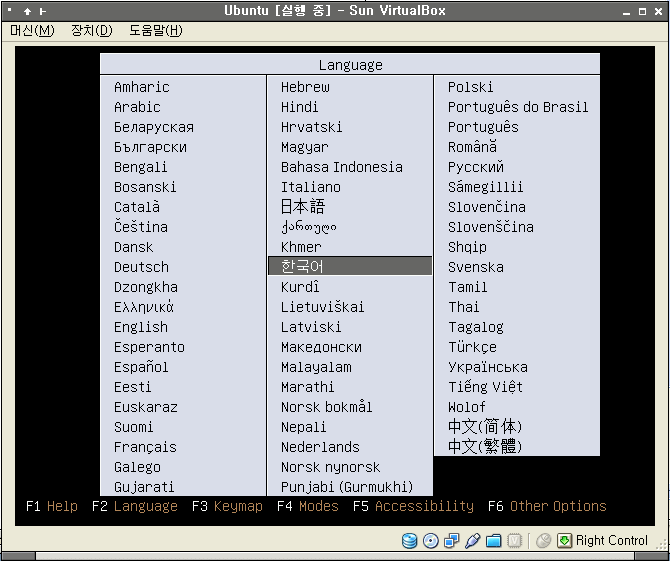Select Português do Brasil language
The image size is (670, 561).
pos(518,107)
